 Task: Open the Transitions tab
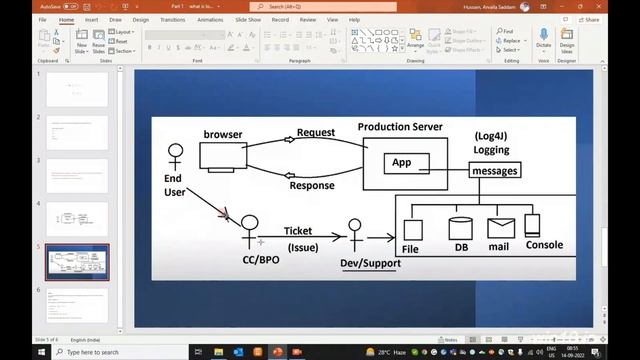[x=173, y=20]
